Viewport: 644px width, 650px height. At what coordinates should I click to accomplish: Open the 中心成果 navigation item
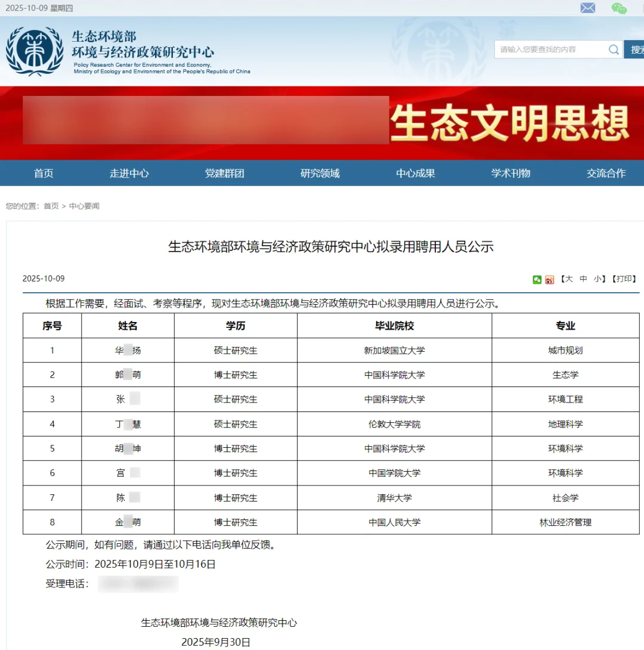tap(415, 174)
